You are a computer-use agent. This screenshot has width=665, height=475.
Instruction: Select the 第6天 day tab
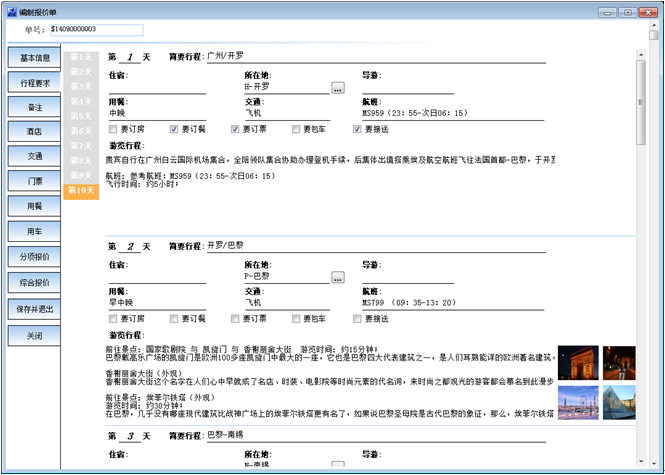tap(81, 131)
